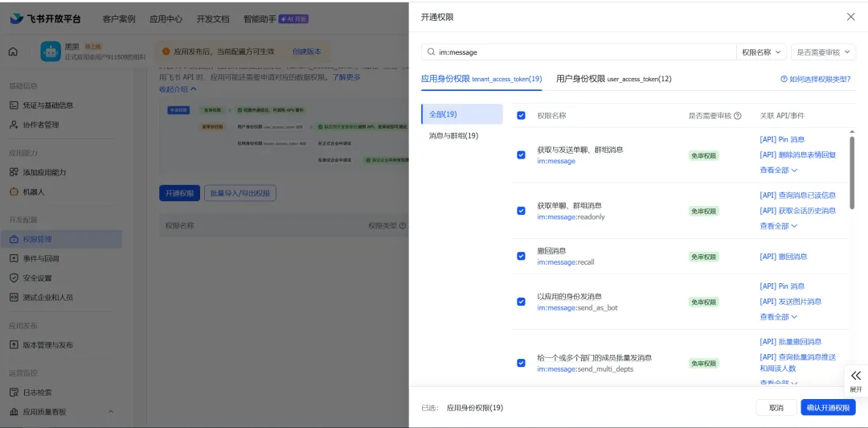This screenshot has width=868, height=428.
Task: Switch to 用户身份权限 user_access_token tab
Action: coord(613,79)
